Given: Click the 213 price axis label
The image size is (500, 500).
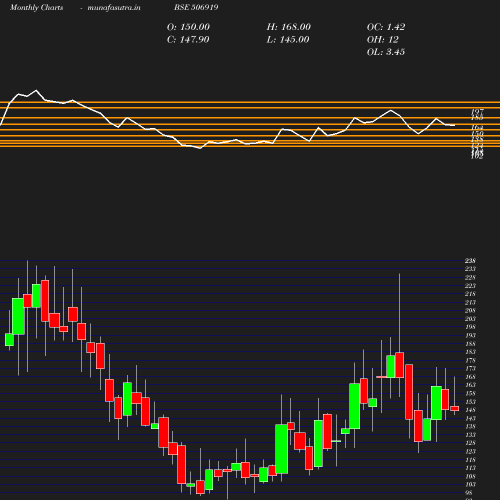Looking at the screenshot, I should tap(470, 302).
